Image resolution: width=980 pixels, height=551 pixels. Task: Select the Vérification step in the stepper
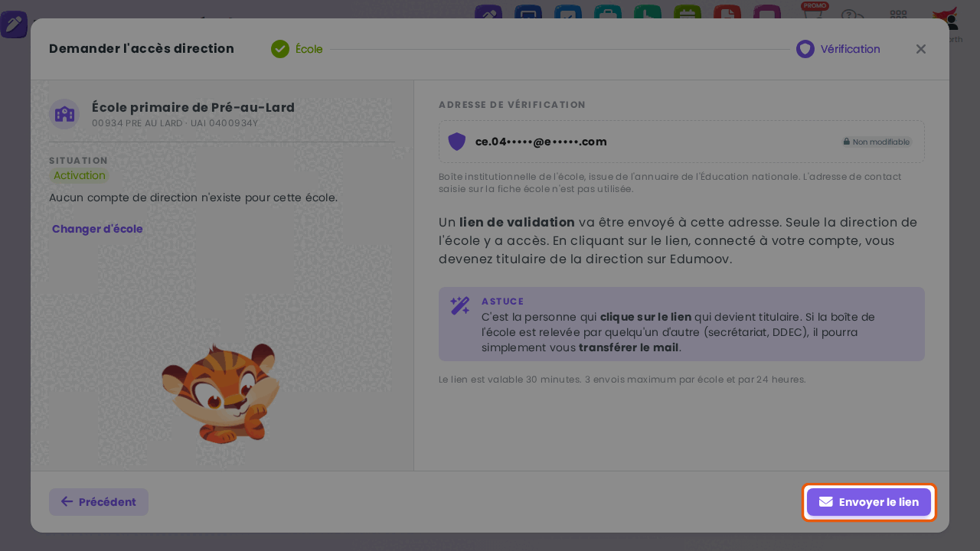(x=838, y=49)
